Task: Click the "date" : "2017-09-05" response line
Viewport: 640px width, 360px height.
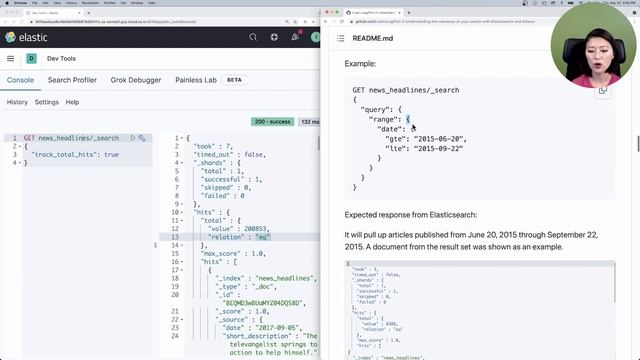Action: click(262, 328)
